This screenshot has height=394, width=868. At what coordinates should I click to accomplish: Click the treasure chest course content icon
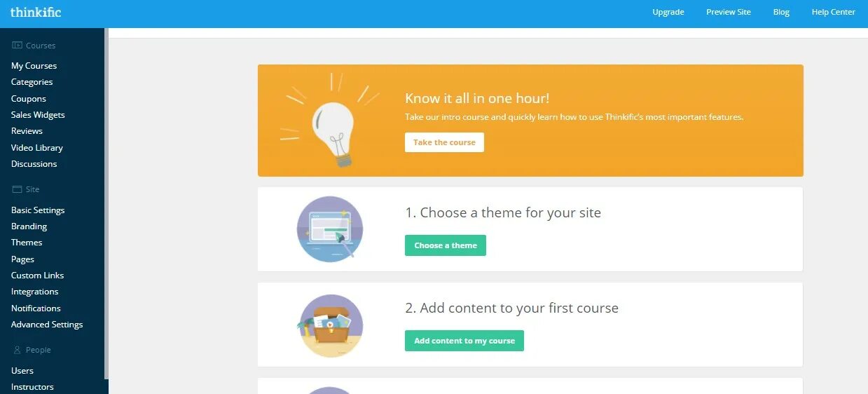click(330, 325)
